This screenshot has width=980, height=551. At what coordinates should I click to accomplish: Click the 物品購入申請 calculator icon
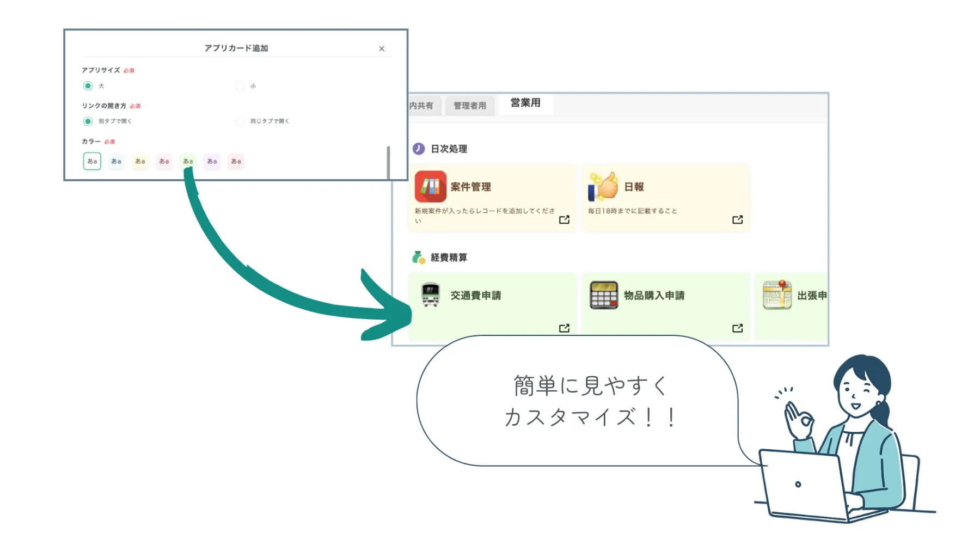pyautogui.click(x=604, y=295)
